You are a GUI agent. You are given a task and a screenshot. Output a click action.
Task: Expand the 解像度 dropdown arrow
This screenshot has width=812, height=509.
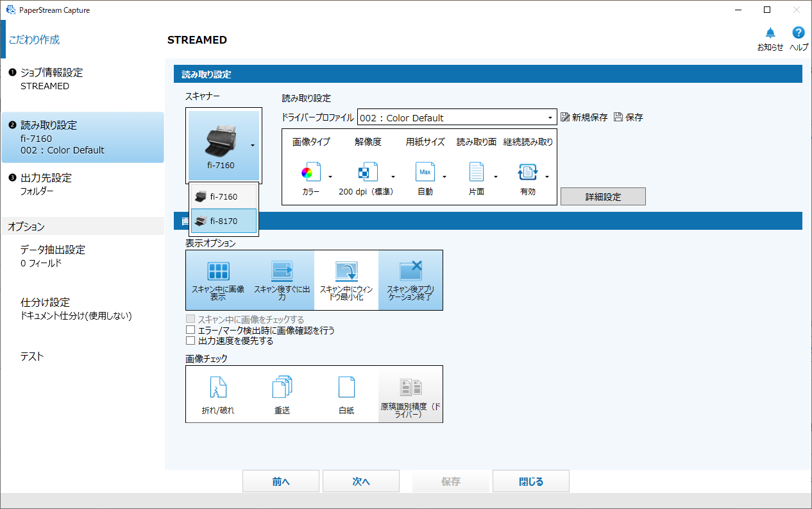[x=393, y=177]
